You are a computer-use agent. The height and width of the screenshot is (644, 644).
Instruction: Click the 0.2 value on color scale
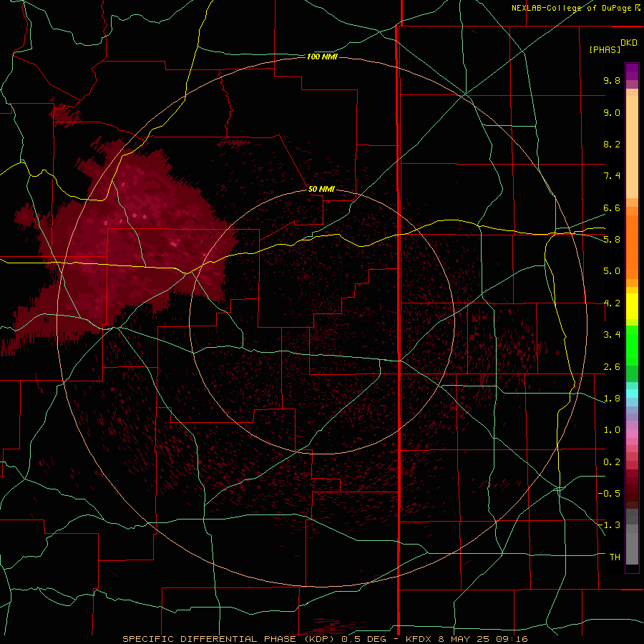pos(612,462)
